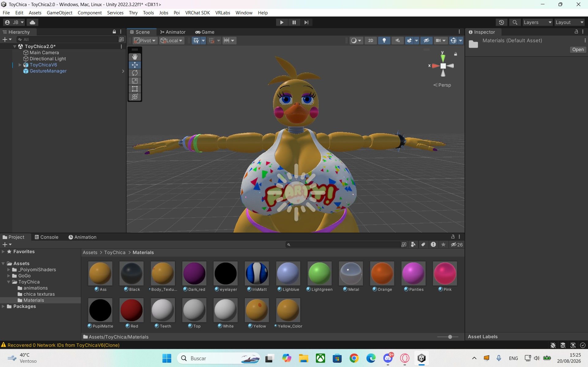The height and width of the screenshot is (367, 588).
Task: Select Directional Light in the Hierarchy
Action: [48, 59]
